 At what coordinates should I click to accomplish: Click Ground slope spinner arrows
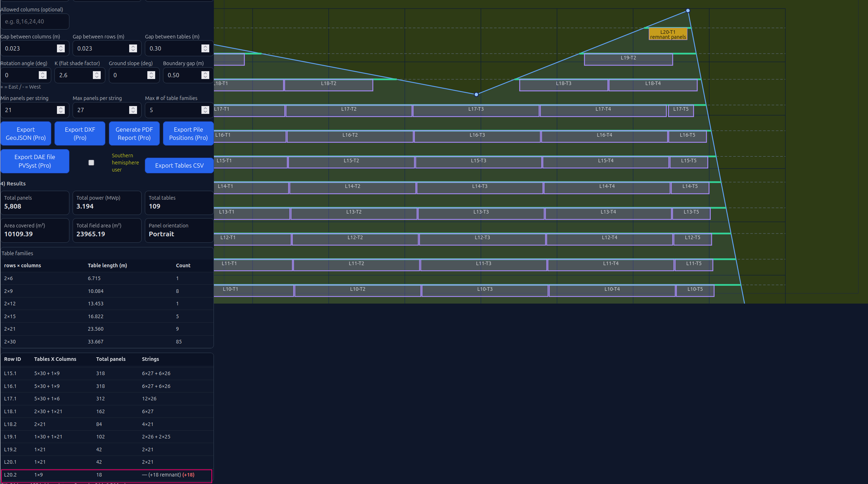[x=151, y=75]
